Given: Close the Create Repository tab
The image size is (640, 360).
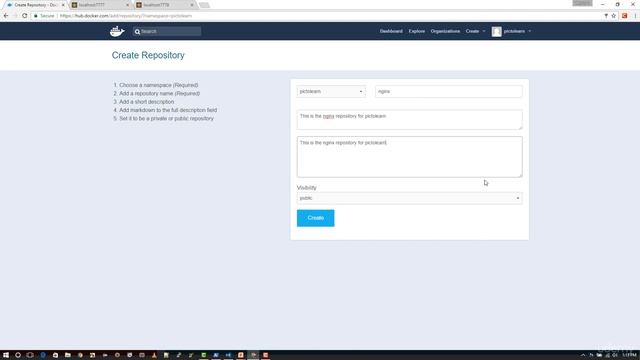Looking at the screenshot, I should (x=63, y=5).
